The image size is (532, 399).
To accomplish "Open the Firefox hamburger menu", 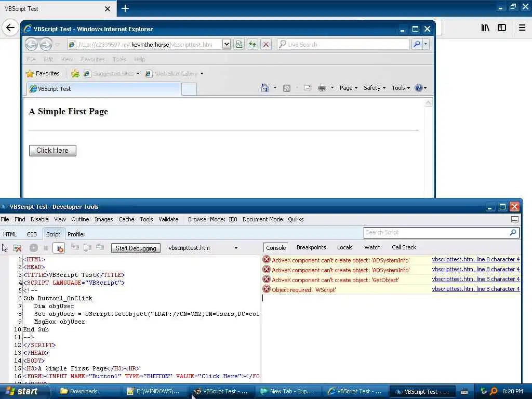I will click(x=522, y=28).
